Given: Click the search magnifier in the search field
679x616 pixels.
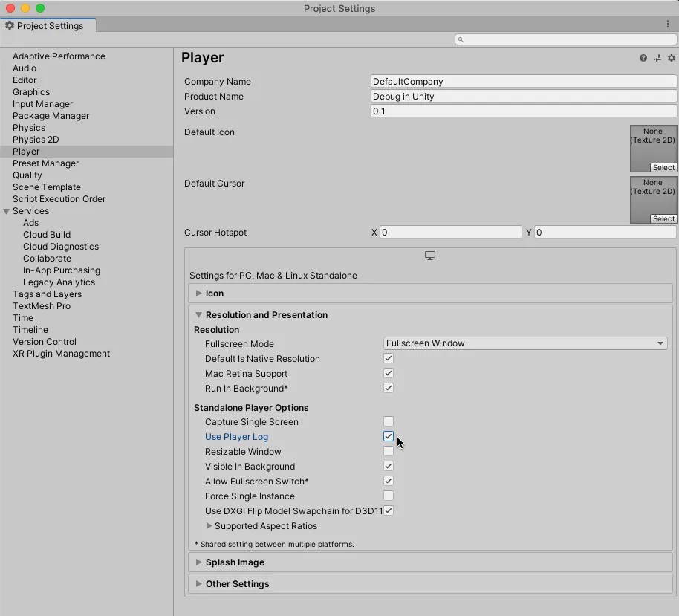Looking at the screenshot, I should [x=461, y=39].
